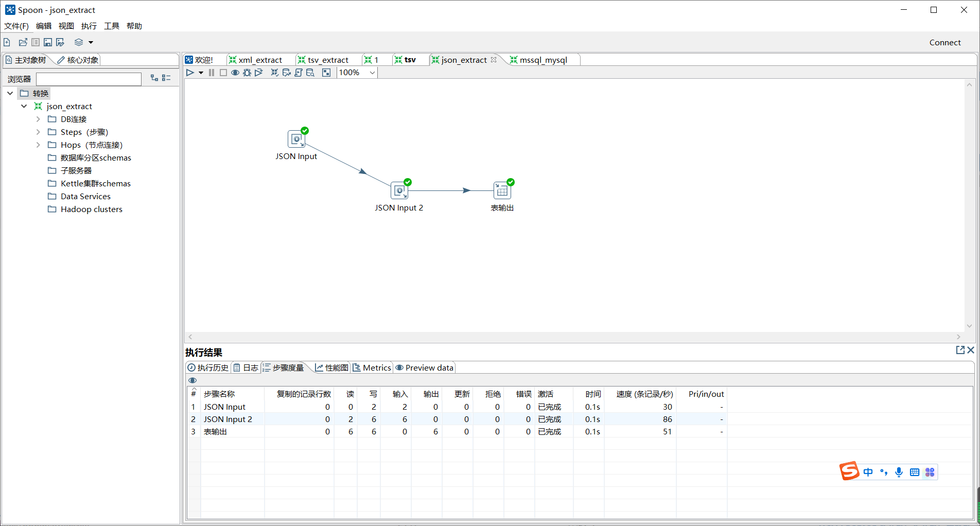Collapse the json_extract tree node

coord(24,106)
